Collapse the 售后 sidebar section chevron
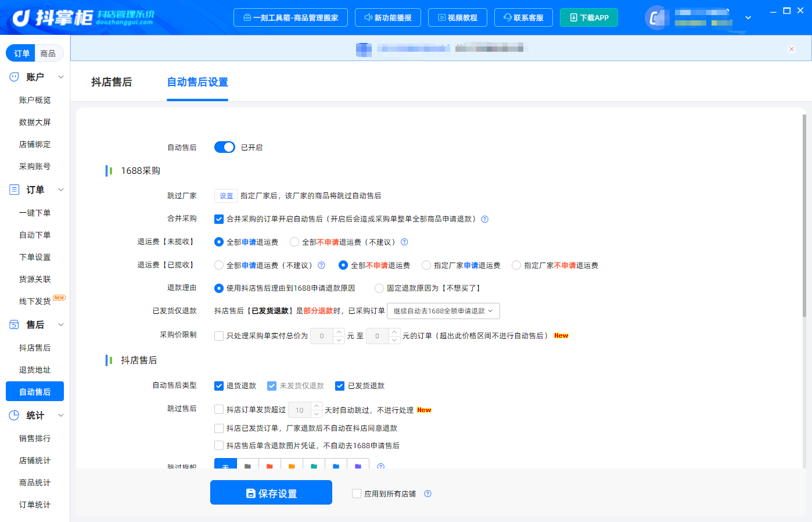Screen dimensions: 812x522 tap(60, 324)
